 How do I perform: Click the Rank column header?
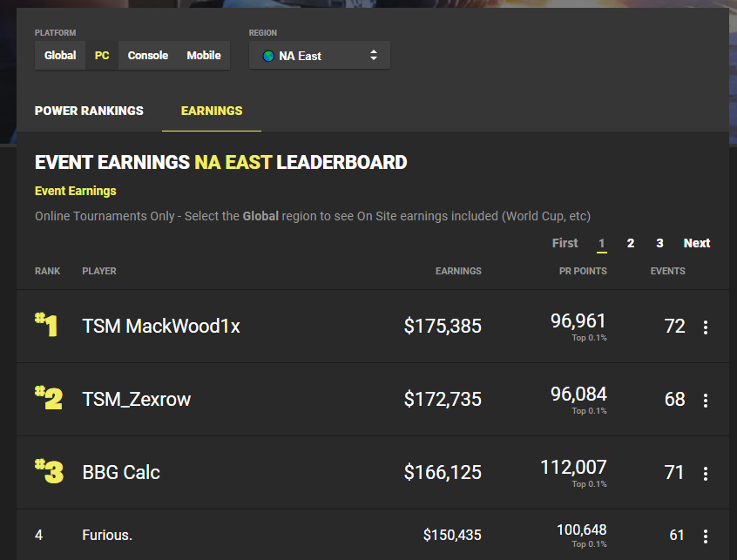[x=47, y=271]
